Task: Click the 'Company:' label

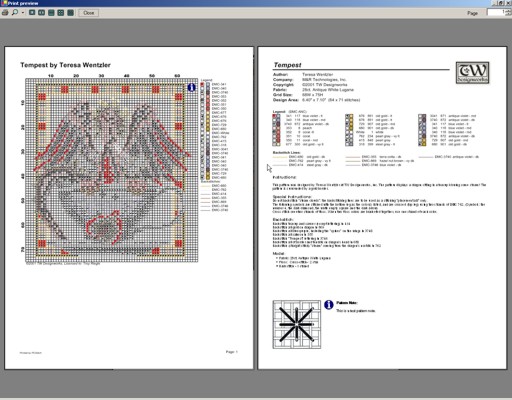Action: click(x=283, y=80)
